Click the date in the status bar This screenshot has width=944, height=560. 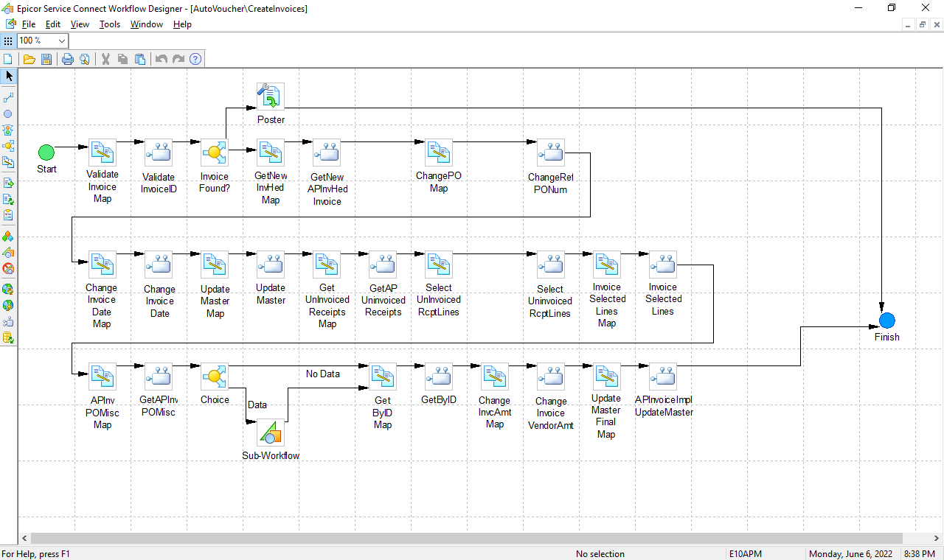[x=850, y=553]
